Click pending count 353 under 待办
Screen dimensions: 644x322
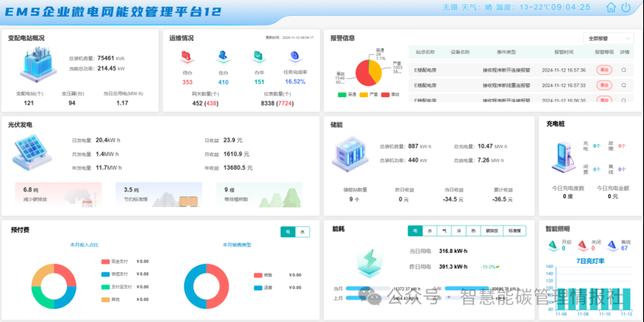pyautogui.click(x=187, y=82)
